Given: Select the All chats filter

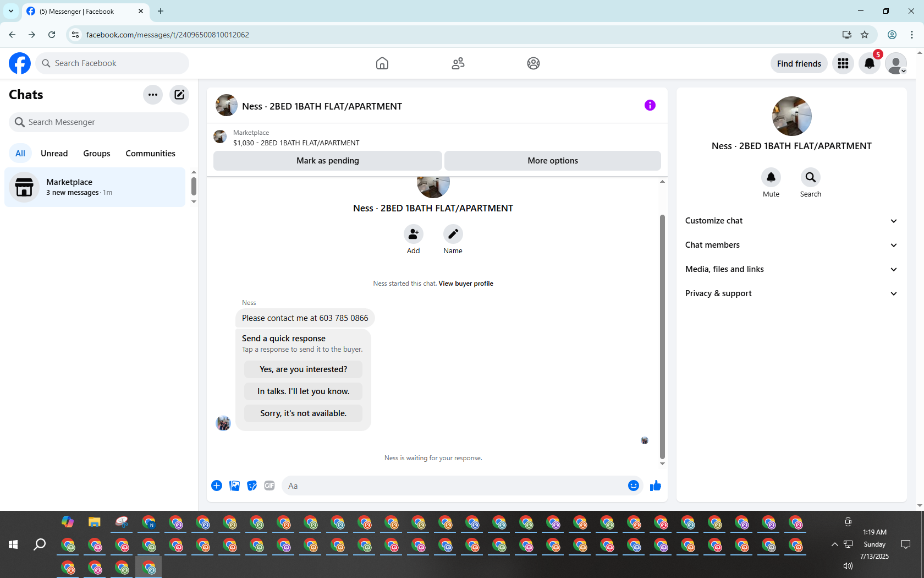Looking at the screenshot, I should (20, 154).
